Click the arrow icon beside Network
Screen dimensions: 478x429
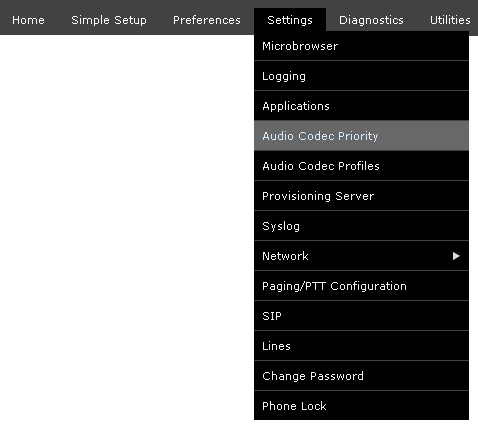456,256
